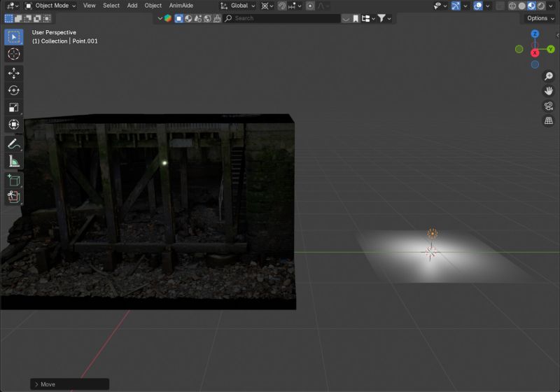
Task: Toggle highlighted object filter icon by search
Action: (179, 18)
